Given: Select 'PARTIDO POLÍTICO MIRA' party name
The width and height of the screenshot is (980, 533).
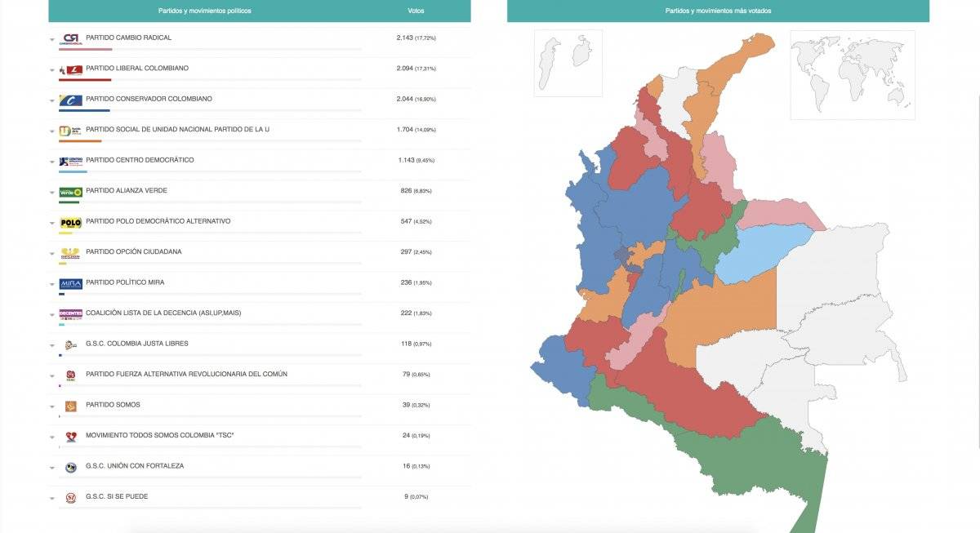Looking at the screenshot, I should (x=125, y=282).
